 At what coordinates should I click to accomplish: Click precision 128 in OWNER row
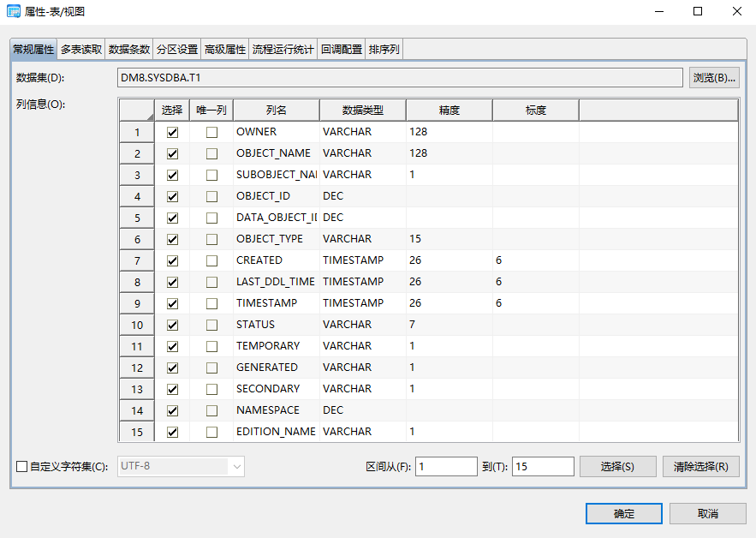pos(449,132)
